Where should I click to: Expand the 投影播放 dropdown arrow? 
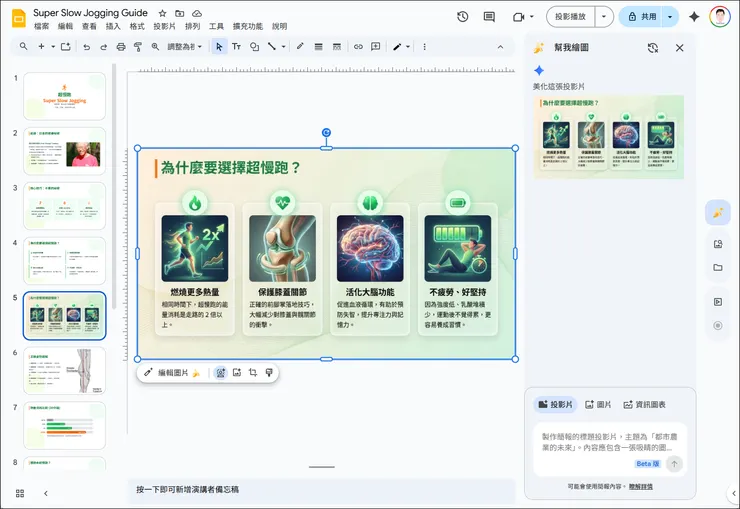click(x=604, y=17)
